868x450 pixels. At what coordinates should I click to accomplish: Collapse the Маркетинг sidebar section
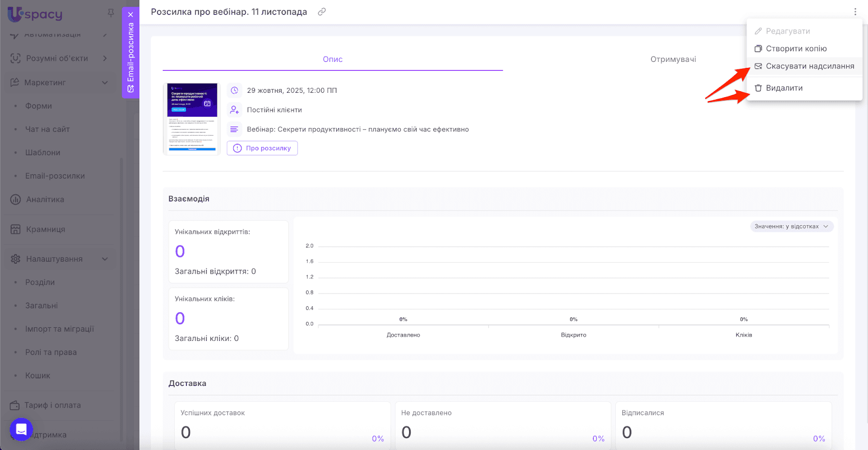[105, 83]
